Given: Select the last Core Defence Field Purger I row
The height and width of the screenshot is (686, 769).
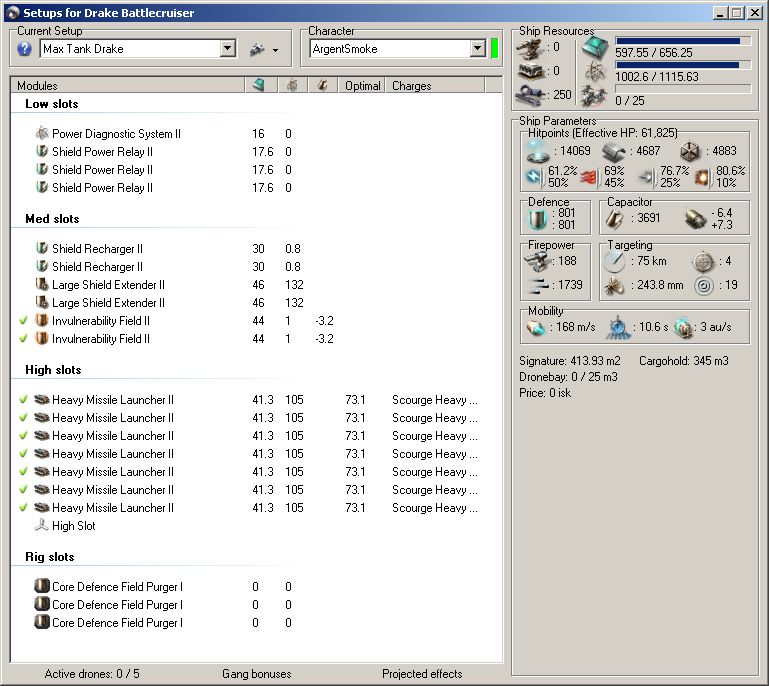Looking at the screenshot, I should coord(255,622).
